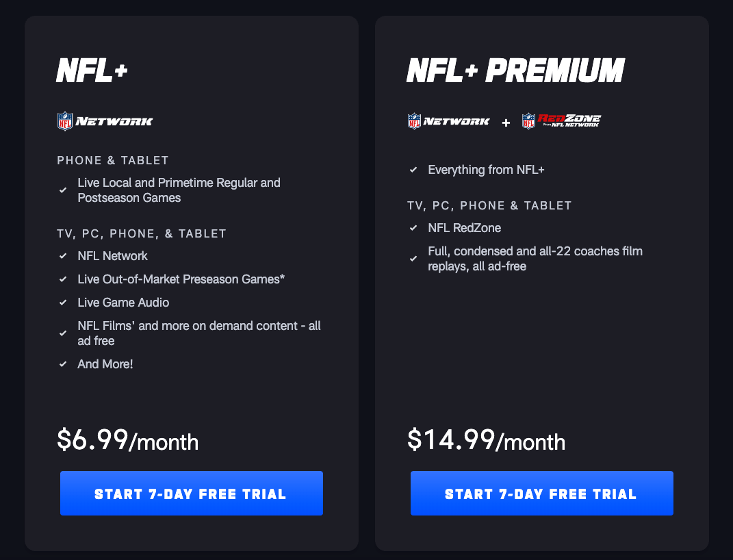Click checkmark next to And More!
This screenshot has width=733, height=560.
click(x=63, y=364)
